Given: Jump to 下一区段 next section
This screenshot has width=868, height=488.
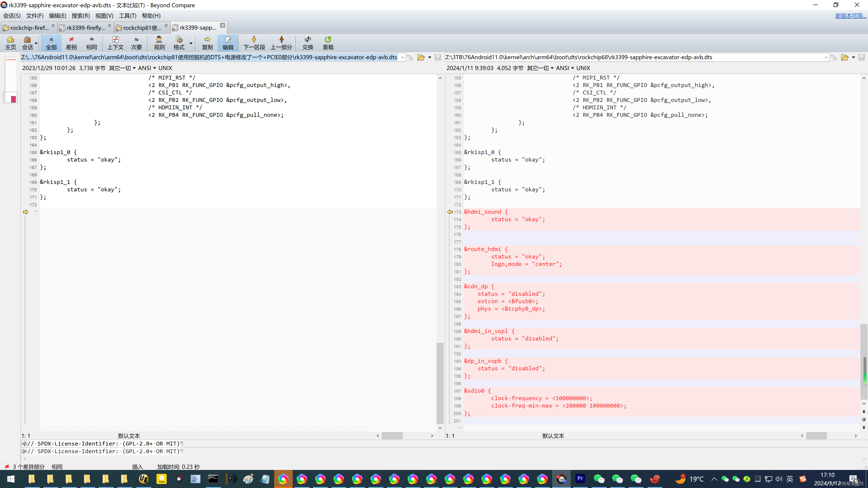Looking at the screenshot, I should (x=254, y=43).
